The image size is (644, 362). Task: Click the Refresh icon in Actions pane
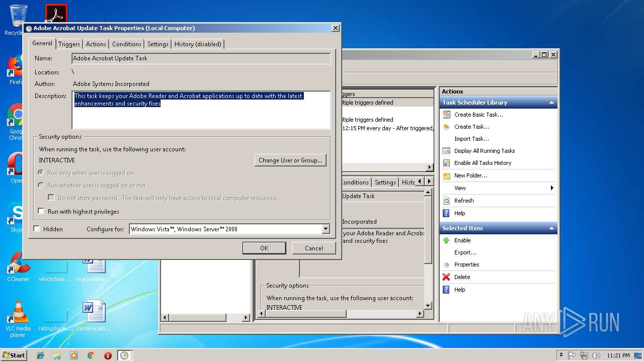pyautogui.click(x=446, y=201)
